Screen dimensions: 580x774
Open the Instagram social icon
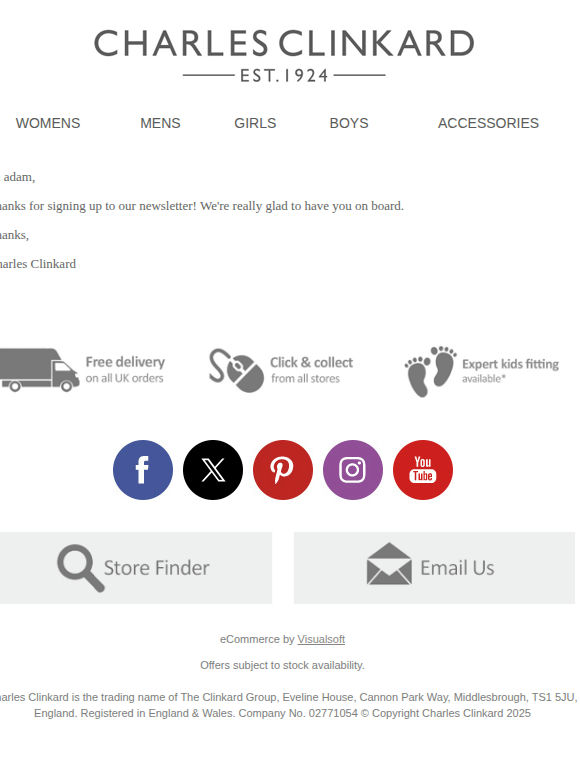(352, 470)
